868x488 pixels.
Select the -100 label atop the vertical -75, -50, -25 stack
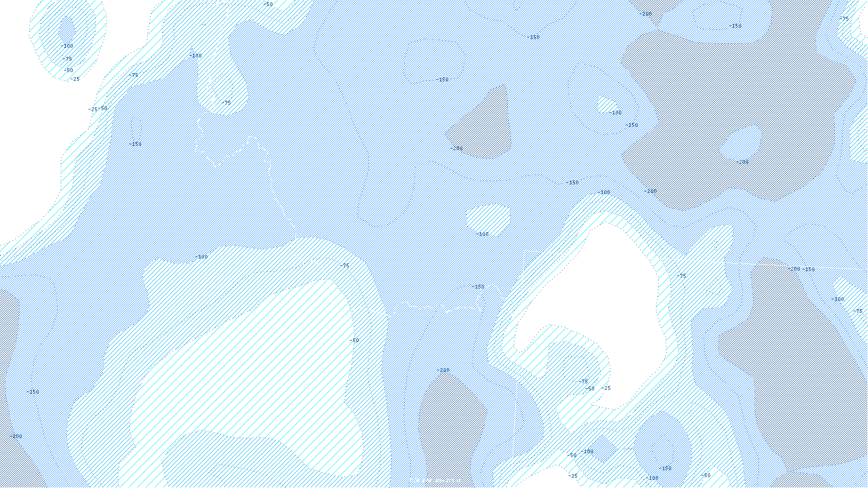pos(66,46)
